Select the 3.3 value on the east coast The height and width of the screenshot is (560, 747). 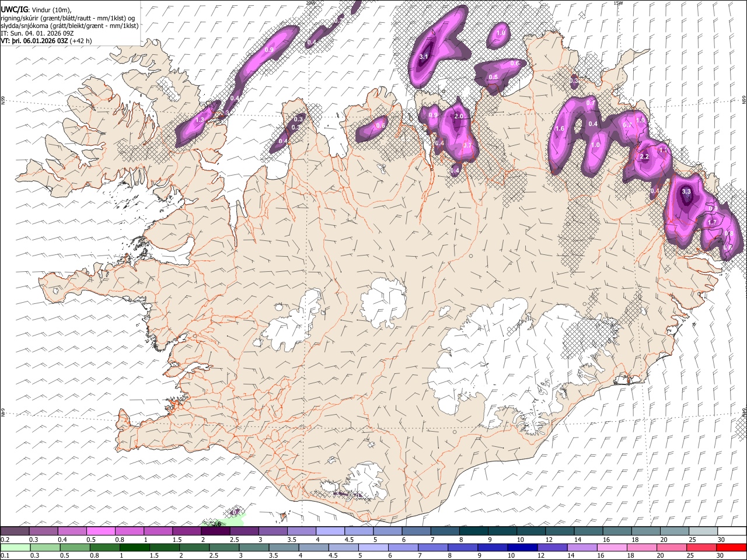click(686, 191)
